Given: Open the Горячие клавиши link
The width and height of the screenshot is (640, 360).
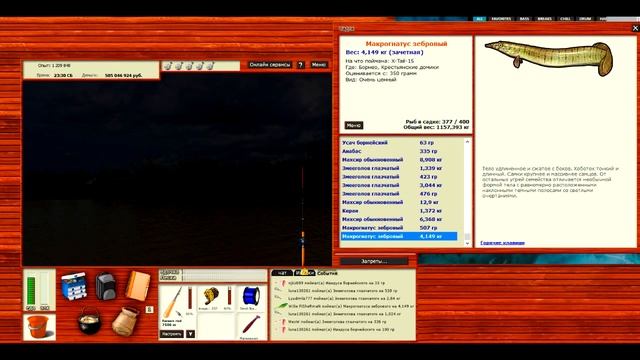Looking at the screenshot, I should [502, 243].
